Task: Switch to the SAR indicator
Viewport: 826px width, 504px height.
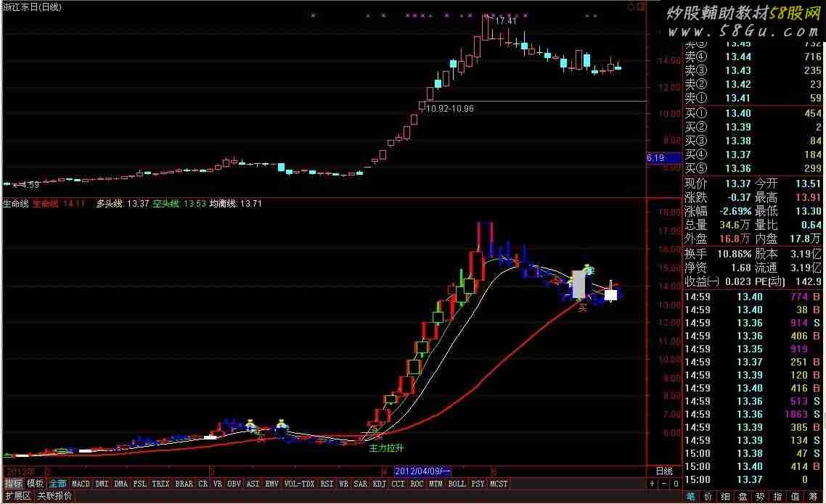Action: click(360, 484)
